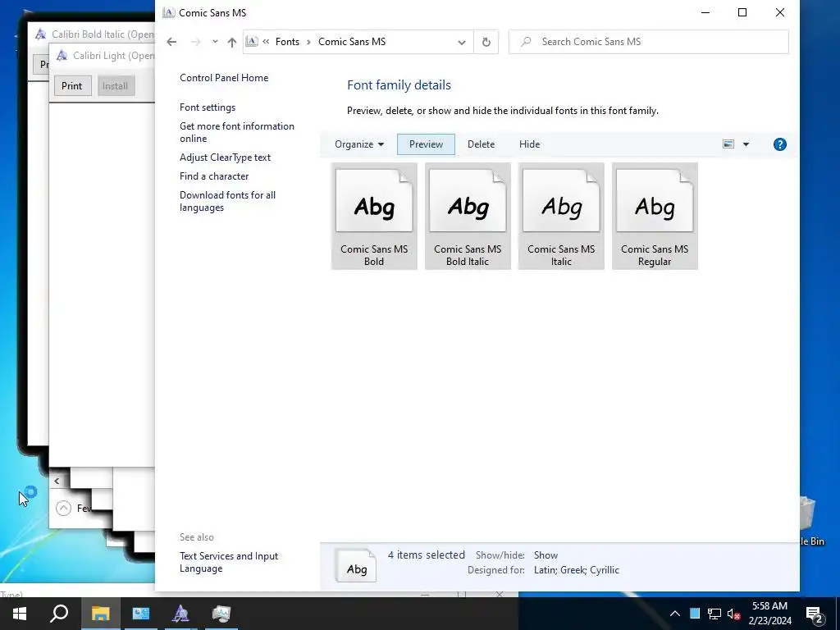
Task: Refresh the Comic Sans MS folder view
Action: click(x=486, y=42)
